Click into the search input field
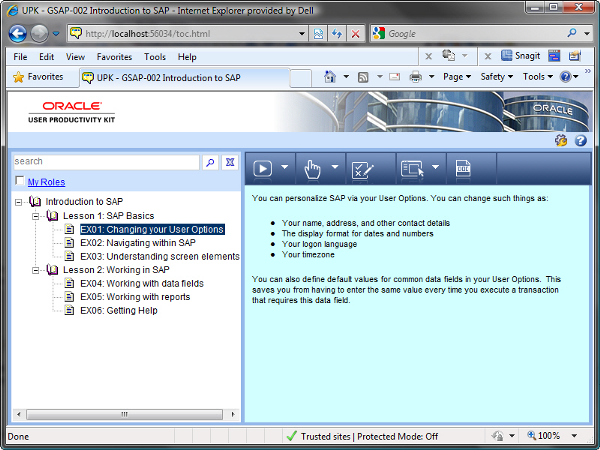The height and width of the screenshot is (450, 600). pyautogui.click(x=106, y=162)
